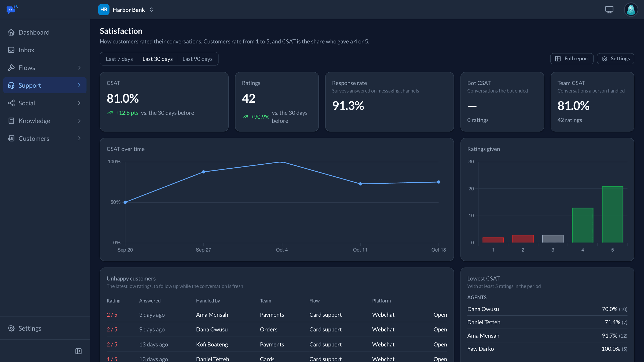Click the gear icon in Settings button
Image resolution: width=644 pixels, height=362 pixels.
pyautogui.click(x=605, y=59)
